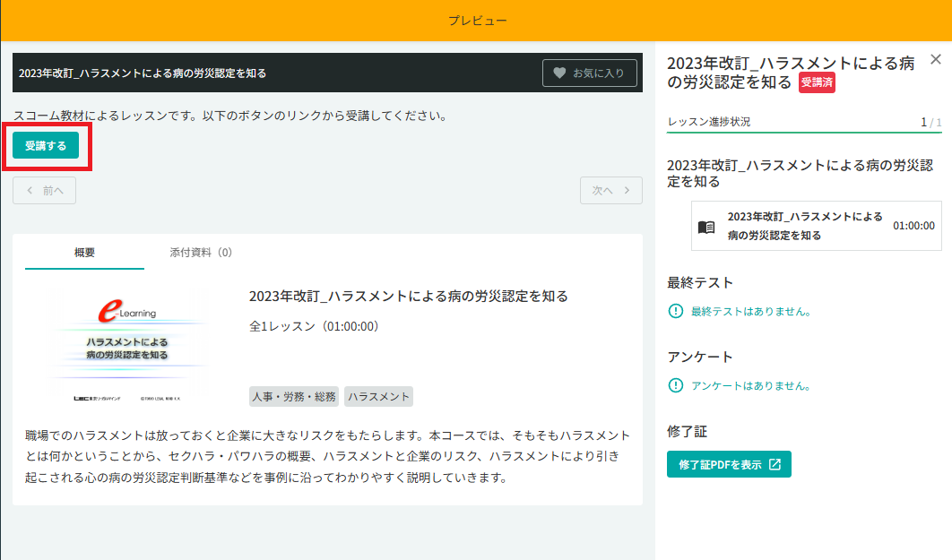Click the right chevron in 次へ
This screenshot has width=952, height=560.
click(627, 191)
